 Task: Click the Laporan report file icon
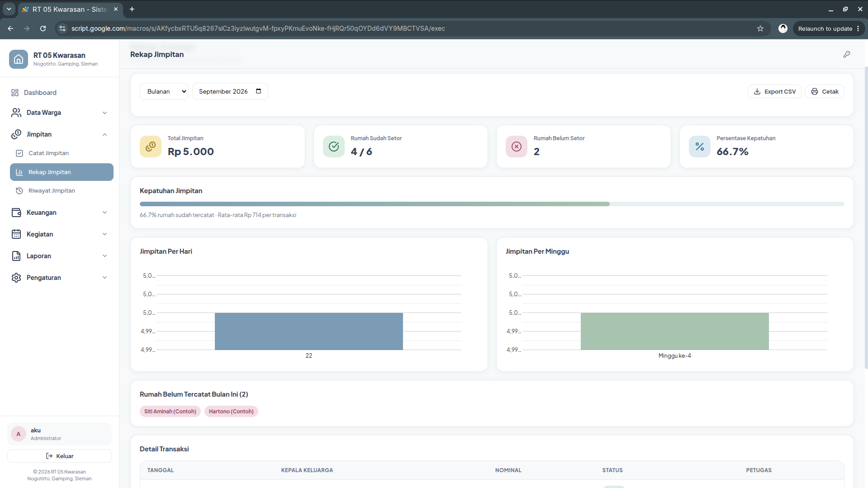16,256
